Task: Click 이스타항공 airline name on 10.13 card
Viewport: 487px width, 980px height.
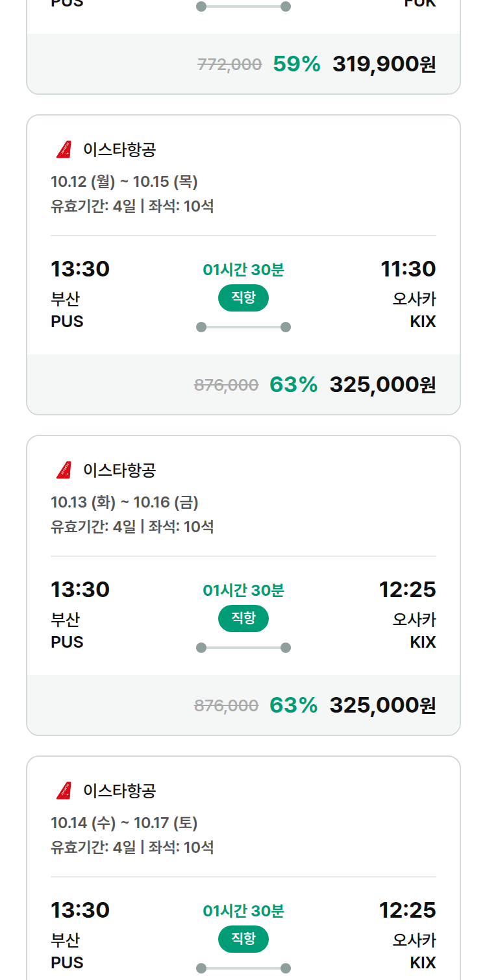Action: [x=119, y=470]
